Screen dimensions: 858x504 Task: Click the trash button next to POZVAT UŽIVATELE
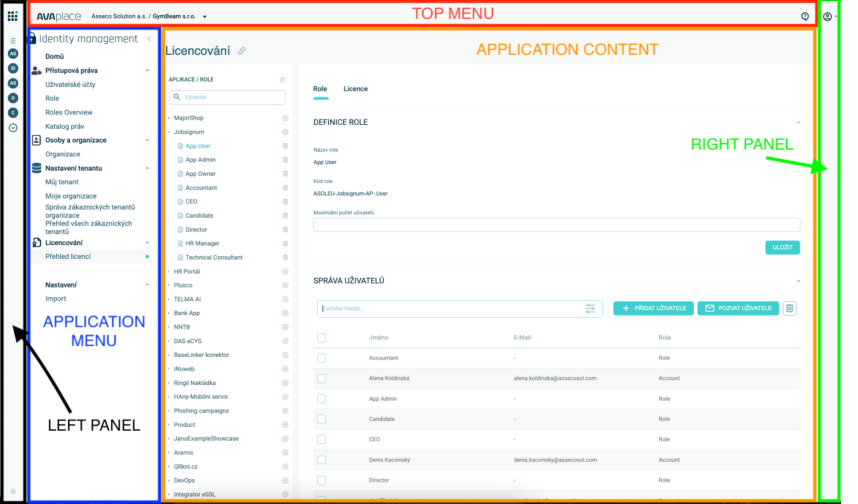point(789,309)
